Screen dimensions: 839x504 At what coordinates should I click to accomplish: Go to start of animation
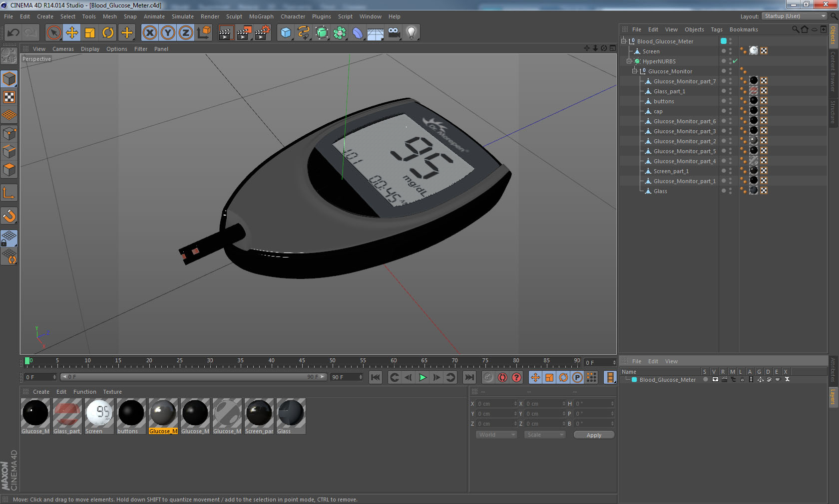[x=376, y=377]
